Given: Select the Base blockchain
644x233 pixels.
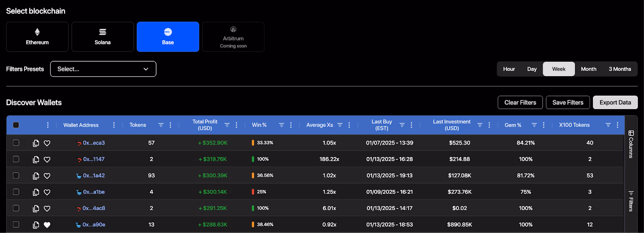Looking at the screenshot, I should click(x=168, y=37).
